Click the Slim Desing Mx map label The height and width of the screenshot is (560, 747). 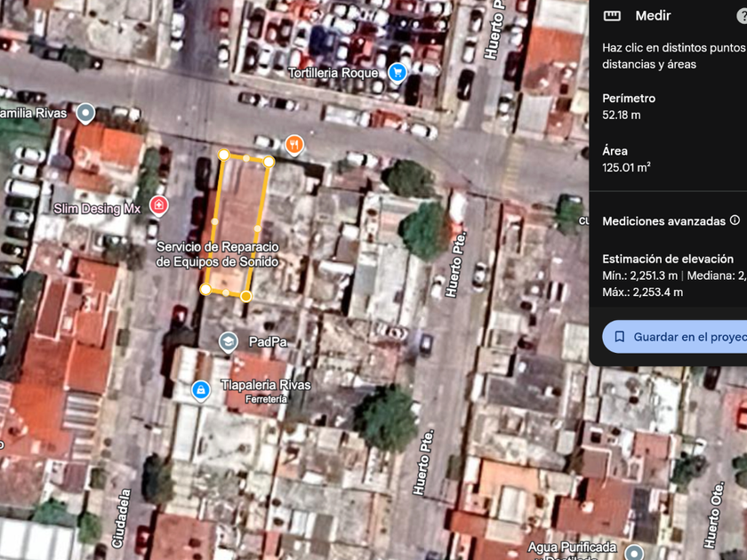pos(97,209)
